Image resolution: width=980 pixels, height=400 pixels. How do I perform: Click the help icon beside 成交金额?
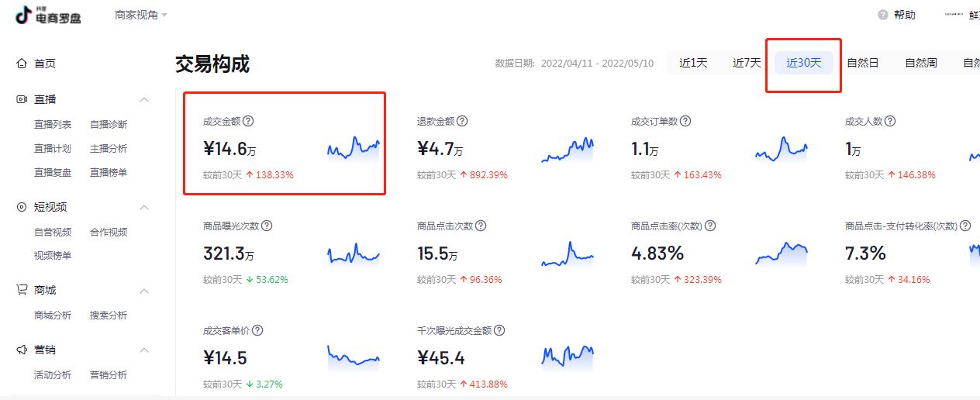click(x=248, y=122)
